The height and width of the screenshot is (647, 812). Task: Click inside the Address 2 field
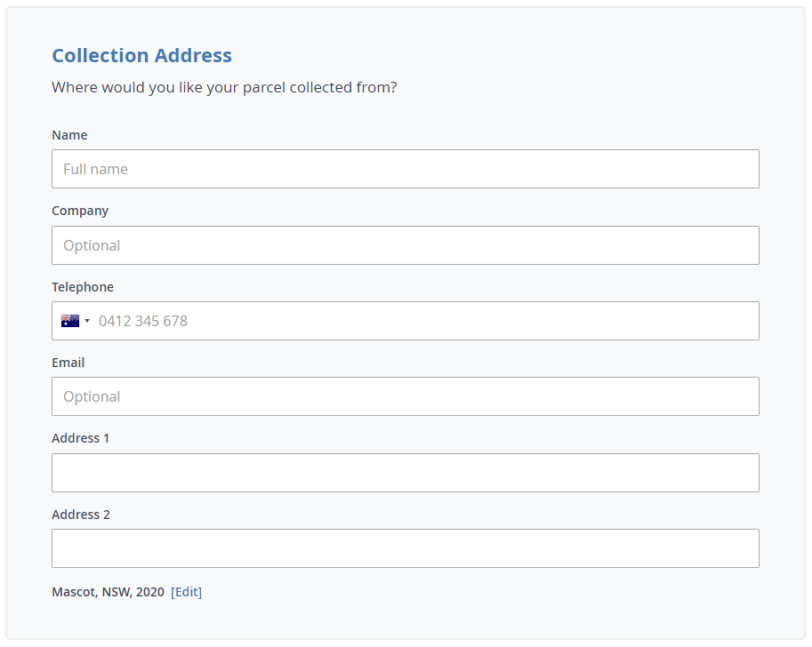click(405, 548)
